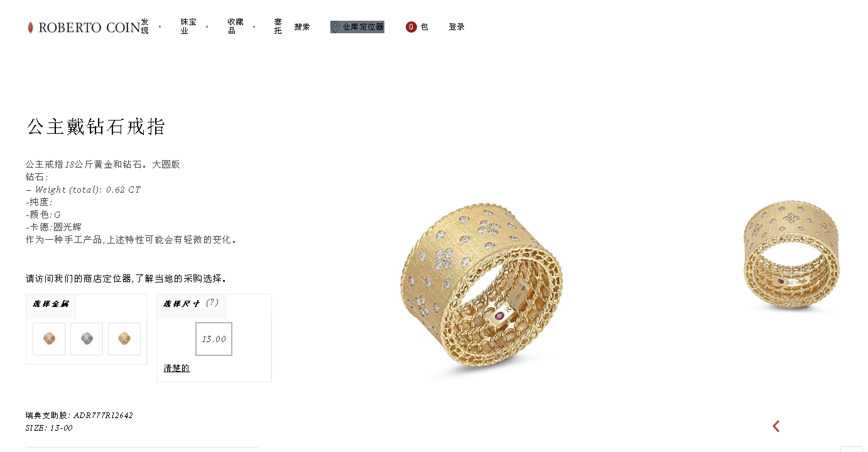This screenshot has height=452, width=868.
Task: Open the 珠宝业 navigation menu
Action: coord(188,26)
